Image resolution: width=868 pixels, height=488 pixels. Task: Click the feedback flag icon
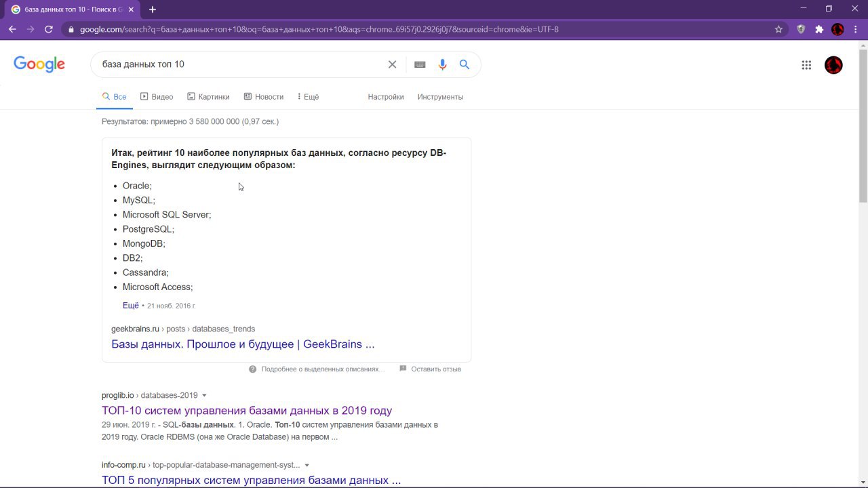click(403, 369)
